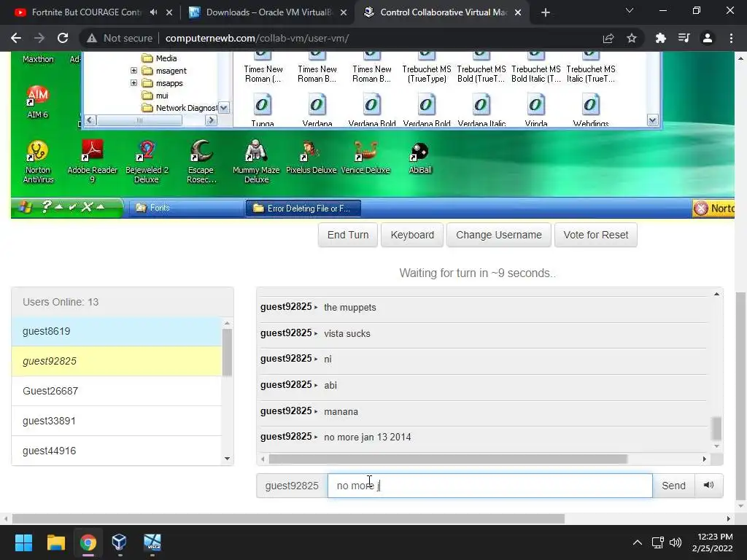Expand the msagent folder tree node
Viewport: 747px width, 560px height.
[134, 71]
